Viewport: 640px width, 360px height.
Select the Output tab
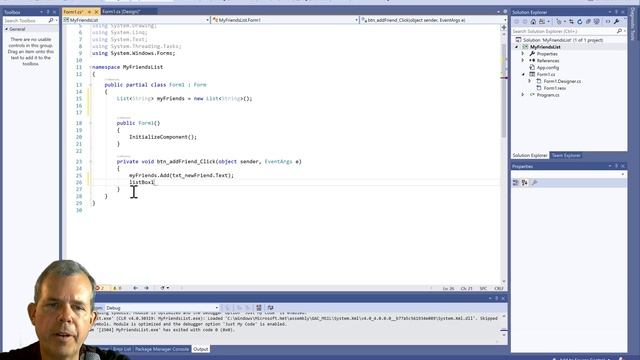(200, 349)
